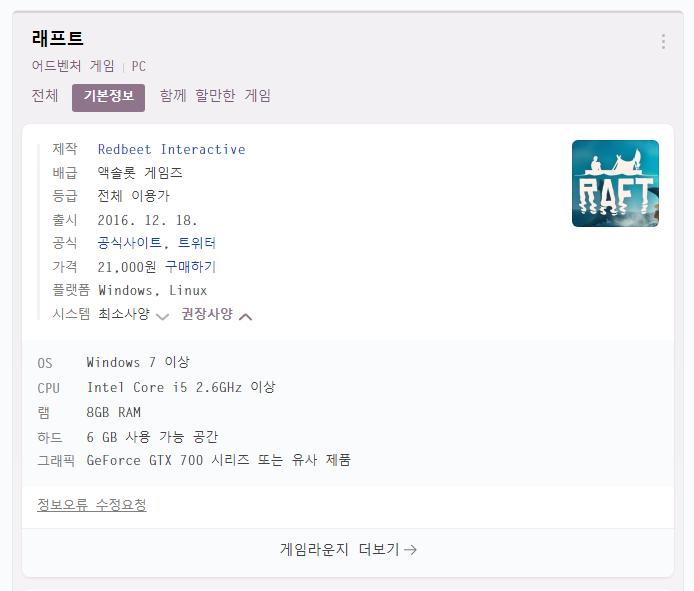Click the 래프트 game title
The height and width of the screenshot is (591, 694).
(x=58, y=38)
